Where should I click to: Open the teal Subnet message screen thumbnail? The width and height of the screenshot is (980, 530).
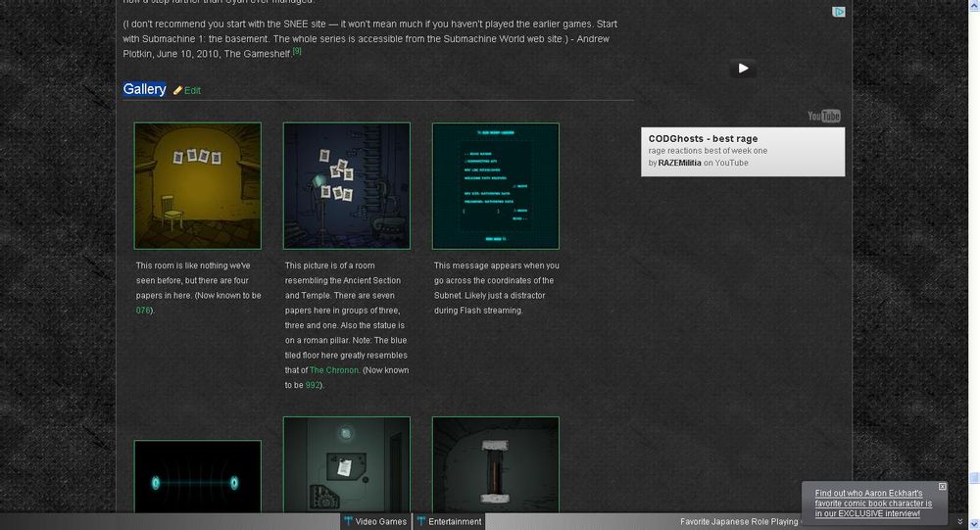(496, 185)
